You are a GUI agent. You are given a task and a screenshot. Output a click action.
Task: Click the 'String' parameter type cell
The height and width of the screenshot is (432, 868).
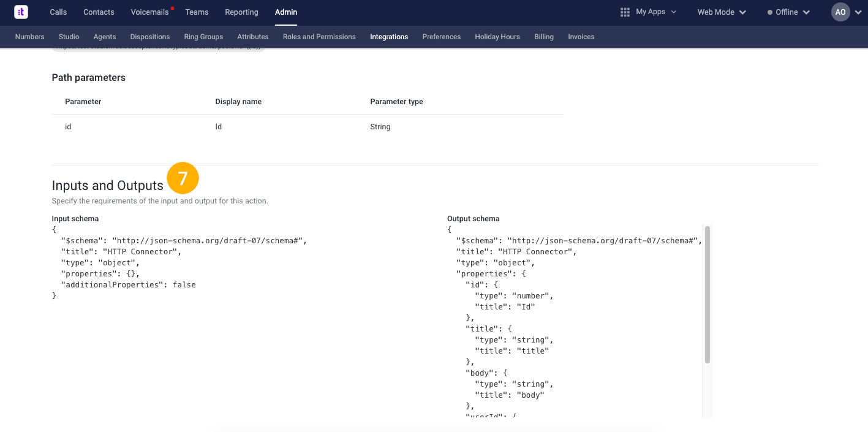coord(380,127)
